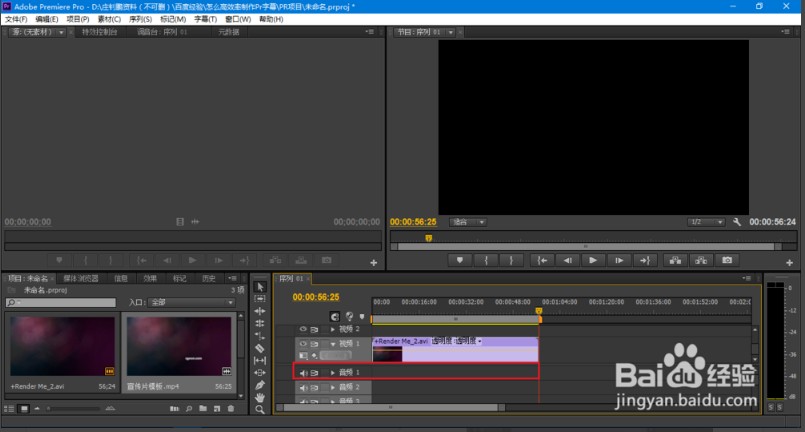Select the Pen tool in tools panel
This screenshot has width=805, height=432.
(x=260, y=385)
